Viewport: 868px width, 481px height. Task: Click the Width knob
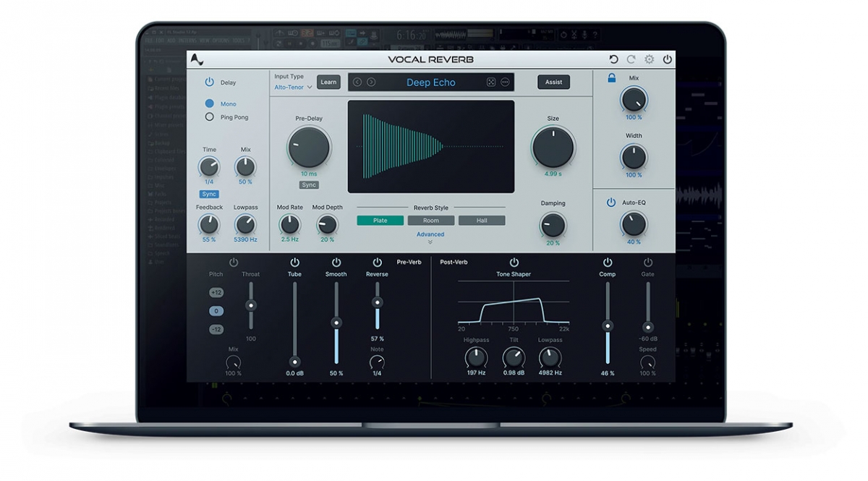coord(634,156)
